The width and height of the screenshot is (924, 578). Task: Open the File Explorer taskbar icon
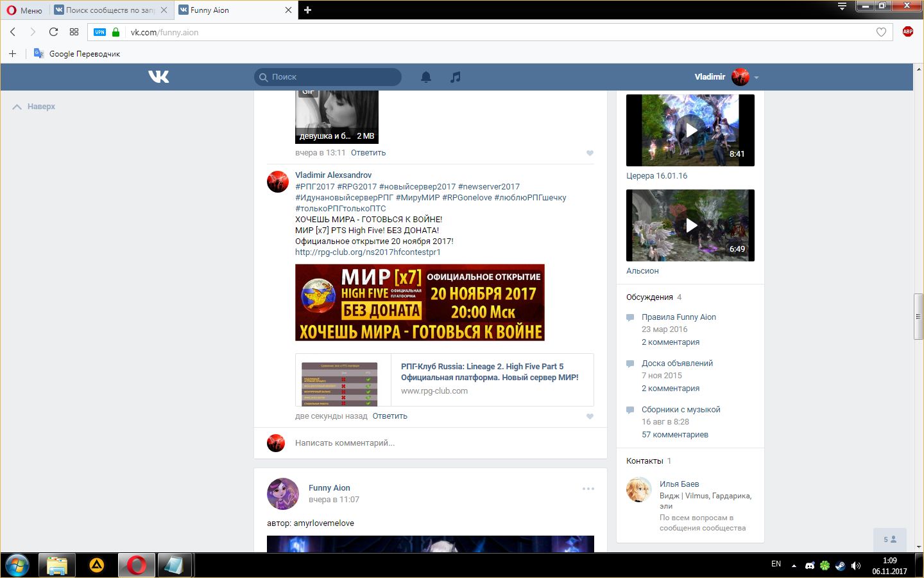point(56,565)
